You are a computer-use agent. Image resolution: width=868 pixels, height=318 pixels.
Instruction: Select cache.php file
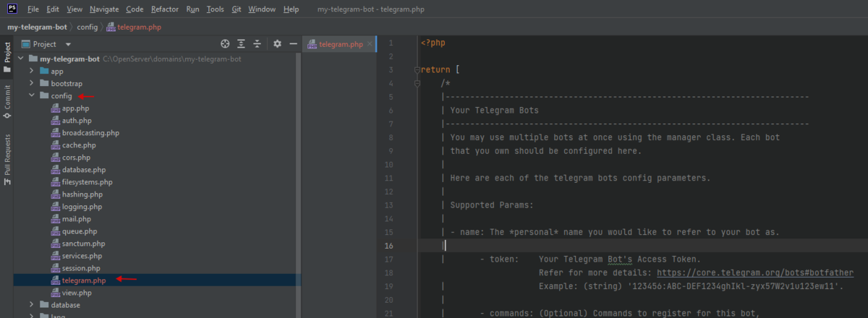(79, 145)
